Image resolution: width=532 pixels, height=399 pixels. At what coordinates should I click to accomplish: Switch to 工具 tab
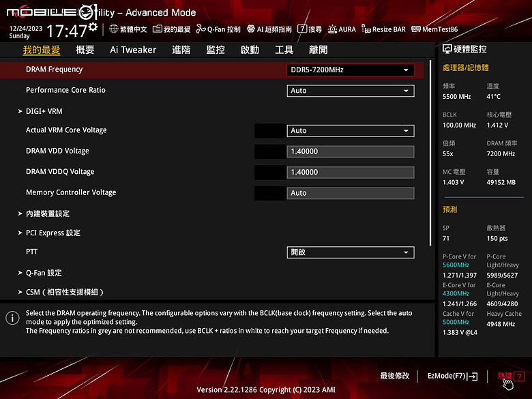click(284, 50)
